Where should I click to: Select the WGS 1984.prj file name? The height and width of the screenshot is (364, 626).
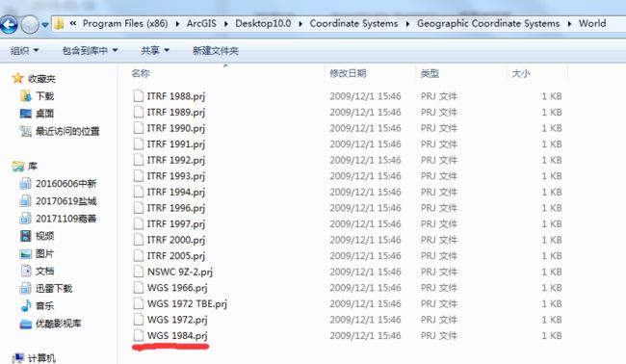point(177,336)
